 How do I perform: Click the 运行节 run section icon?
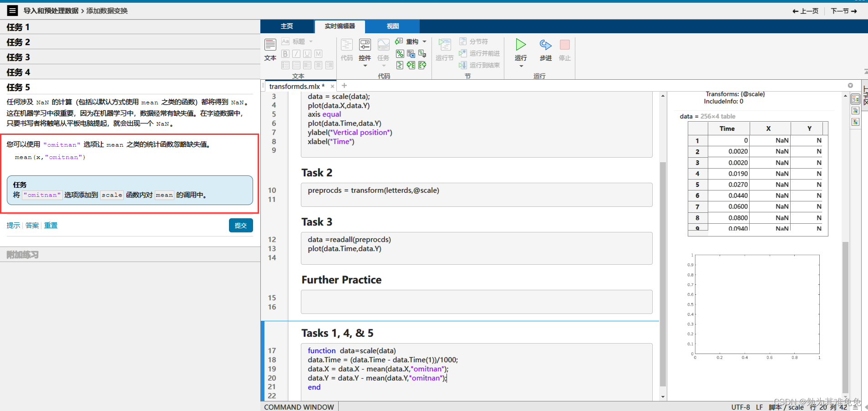pyautogui.click(x=444, y=50)
